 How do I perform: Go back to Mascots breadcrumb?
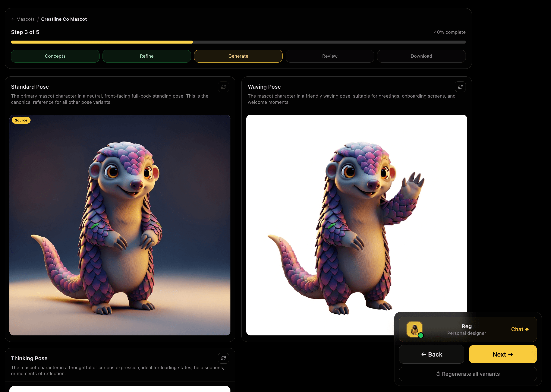pos(23,19)
